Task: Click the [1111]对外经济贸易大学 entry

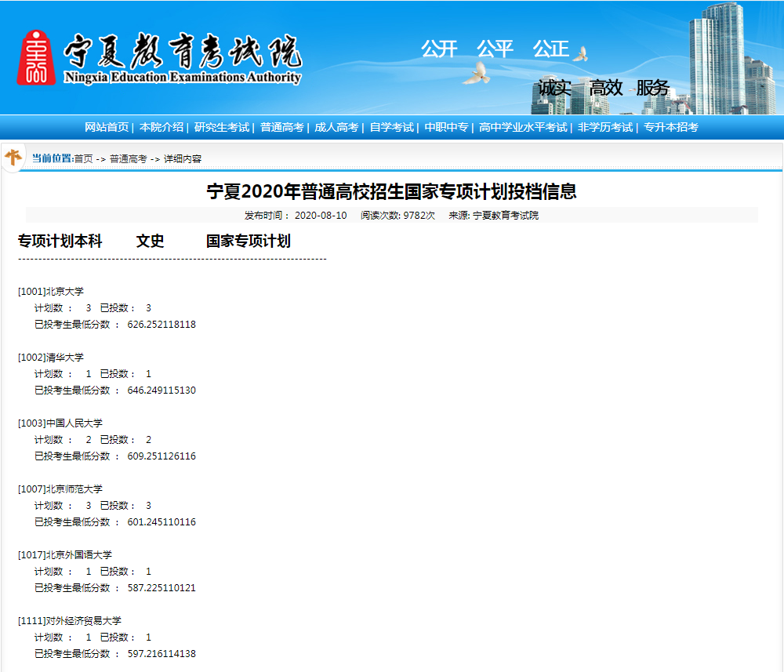Action: [x=70, y=621]
